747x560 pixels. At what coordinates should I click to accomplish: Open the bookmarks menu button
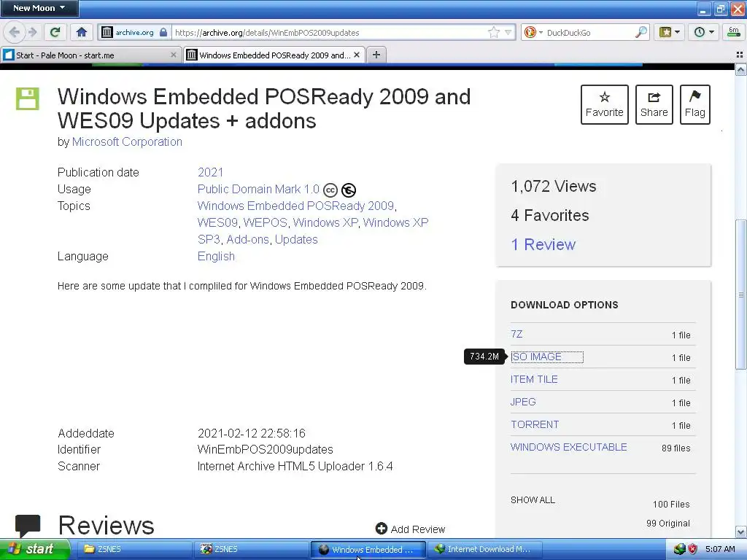coord(670,32)
